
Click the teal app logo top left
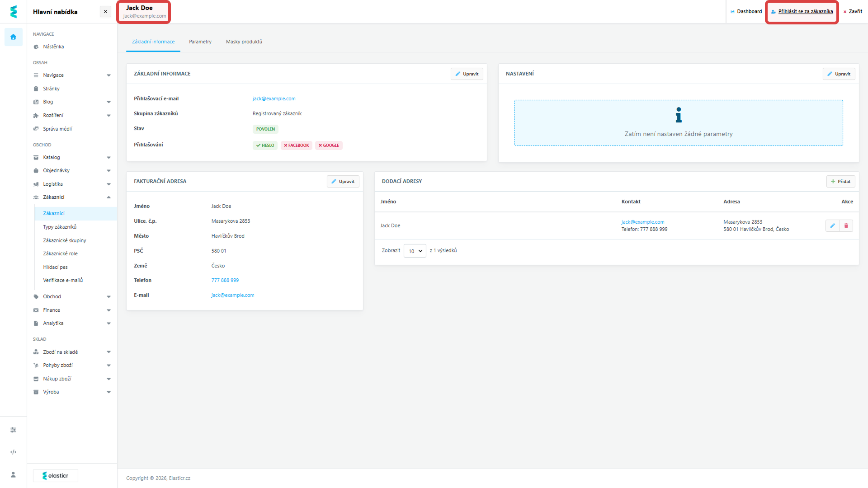[13, 12]
